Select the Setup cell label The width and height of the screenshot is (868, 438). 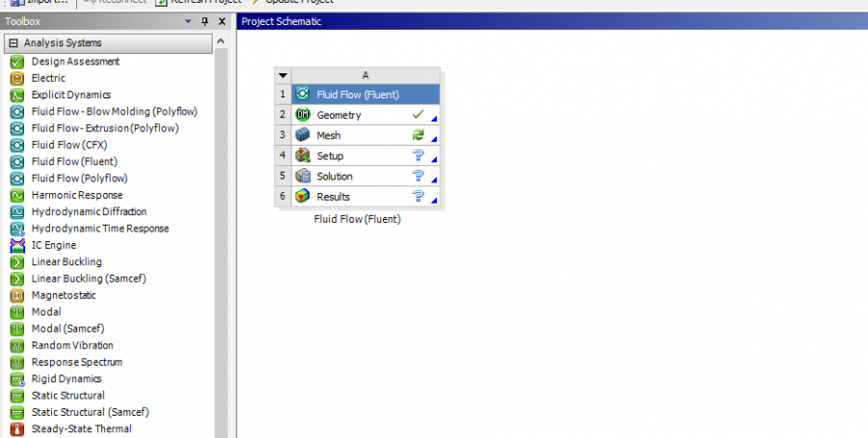pos(330,156)
